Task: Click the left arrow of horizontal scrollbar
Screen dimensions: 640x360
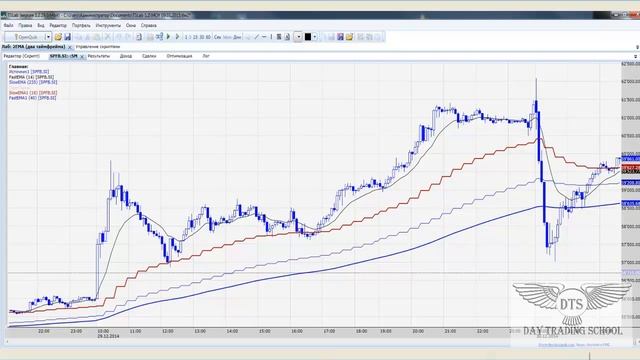Action: tap(7, 342)
